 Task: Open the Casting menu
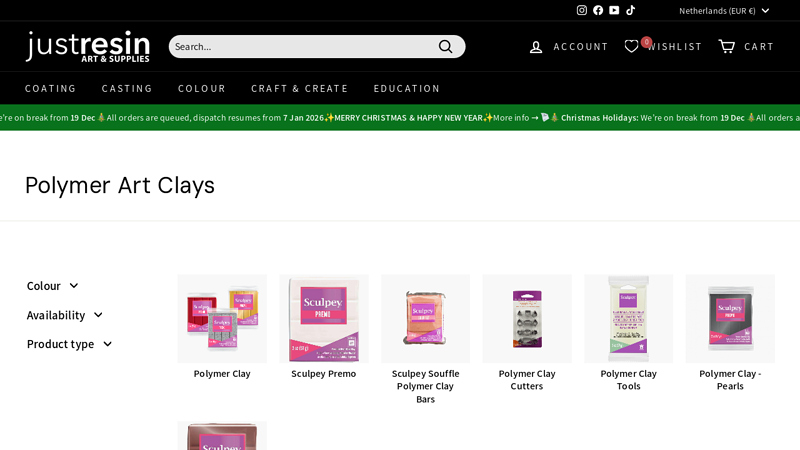127,88
